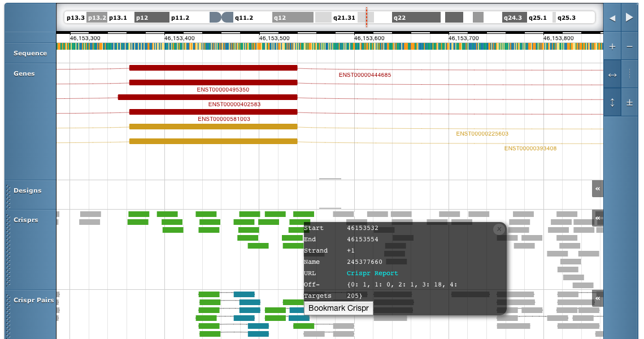
Task: Close the Crispr details popup
Action: (498, 229)
